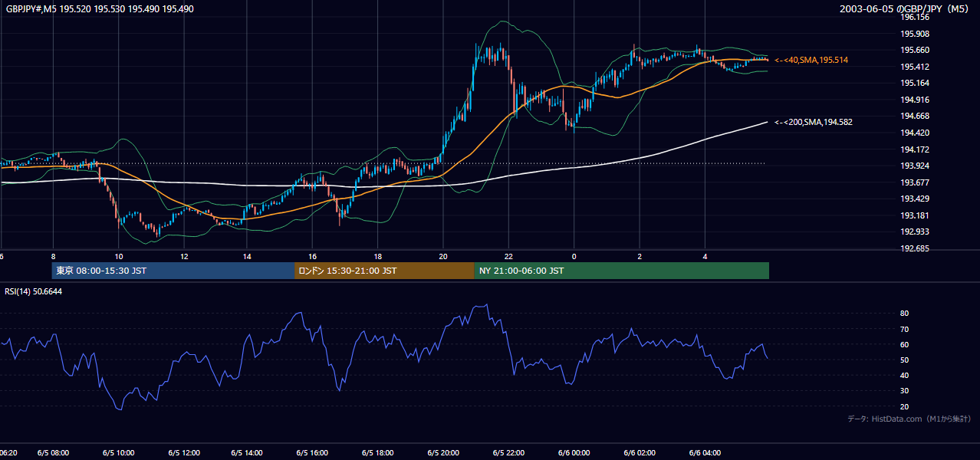
Task: Click the 6/5 08:00 time axis label
Action: point(53,453)
